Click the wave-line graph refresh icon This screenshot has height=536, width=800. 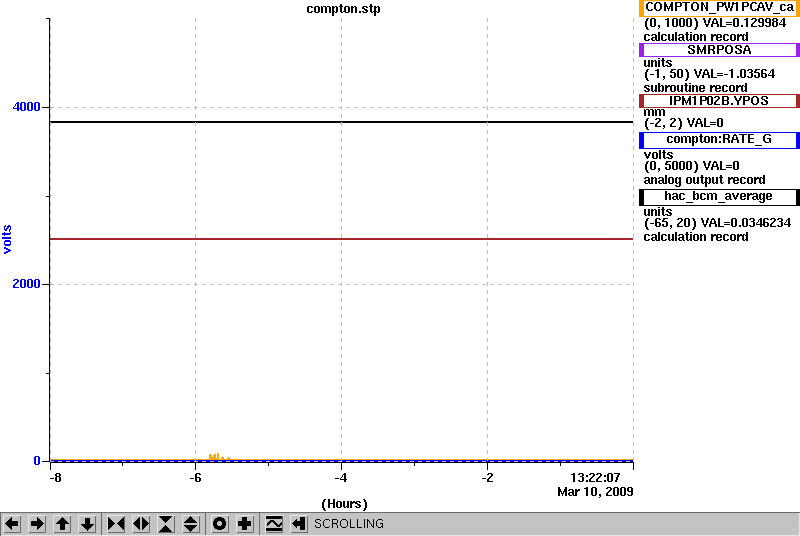[274, 524]
